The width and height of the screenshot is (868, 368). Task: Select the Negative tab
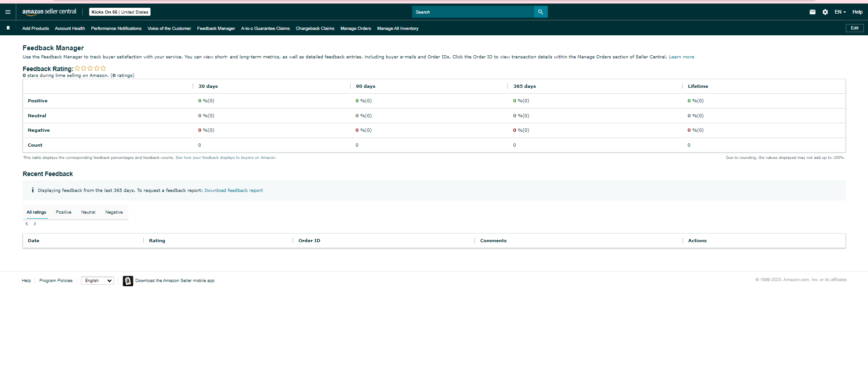tap(114, 212)
